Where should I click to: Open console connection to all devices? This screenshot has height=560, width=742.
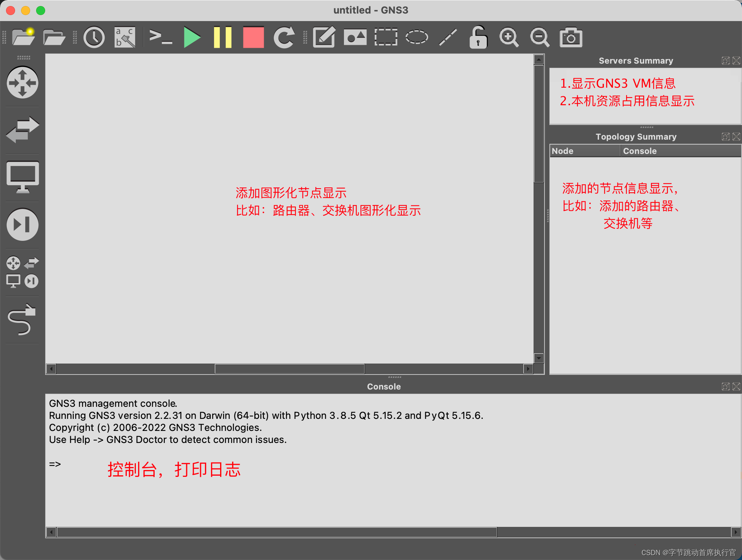coord(161,37)
